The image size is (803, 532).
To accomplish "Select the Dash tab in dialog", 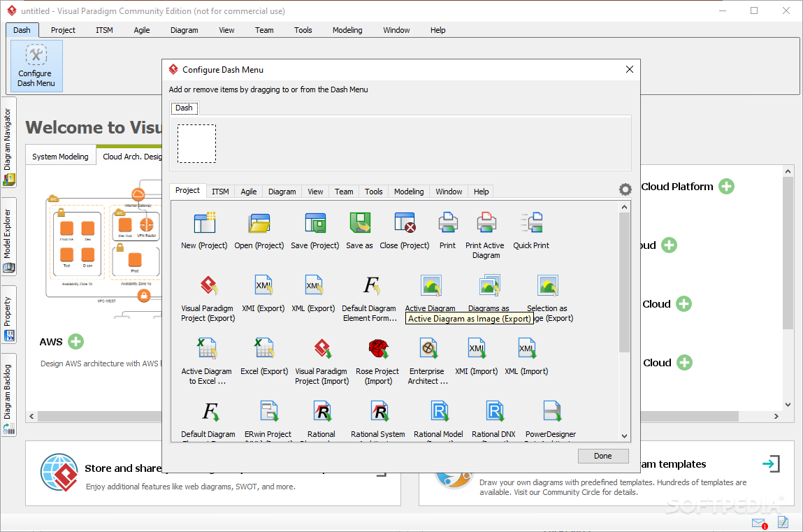I will [184, 108].
